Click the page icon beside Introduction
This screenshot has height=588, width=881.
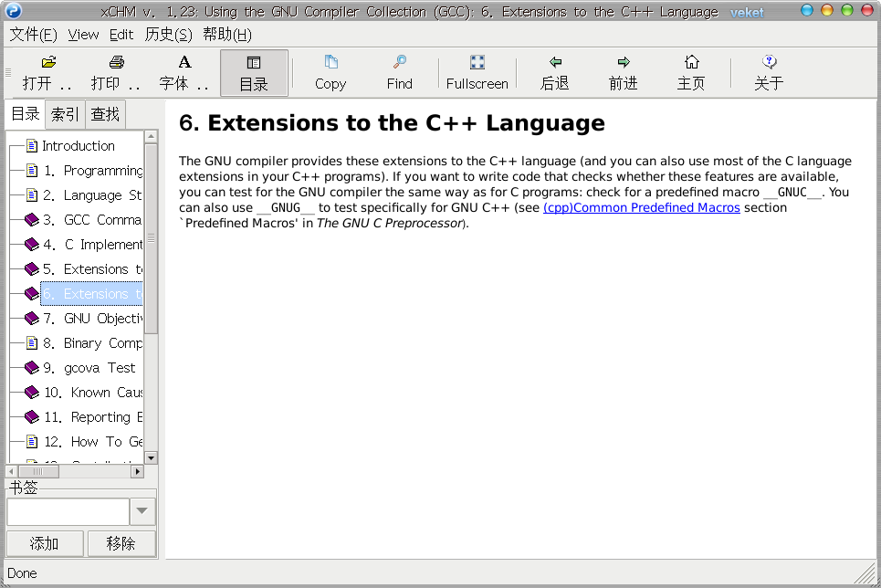(x=33, y=146)
